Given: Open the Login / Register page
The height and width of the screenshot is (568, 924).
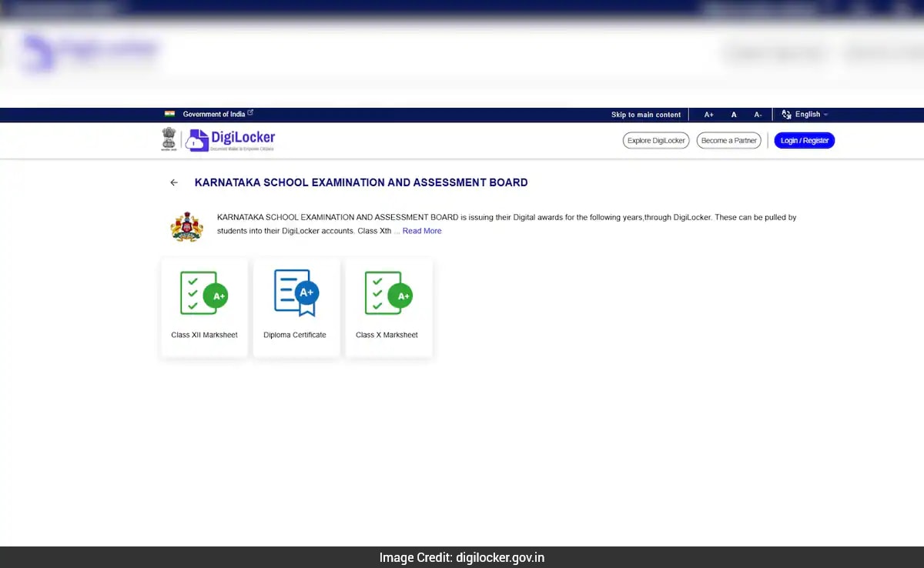Looking at the screenshot, I should coord(804,141).
